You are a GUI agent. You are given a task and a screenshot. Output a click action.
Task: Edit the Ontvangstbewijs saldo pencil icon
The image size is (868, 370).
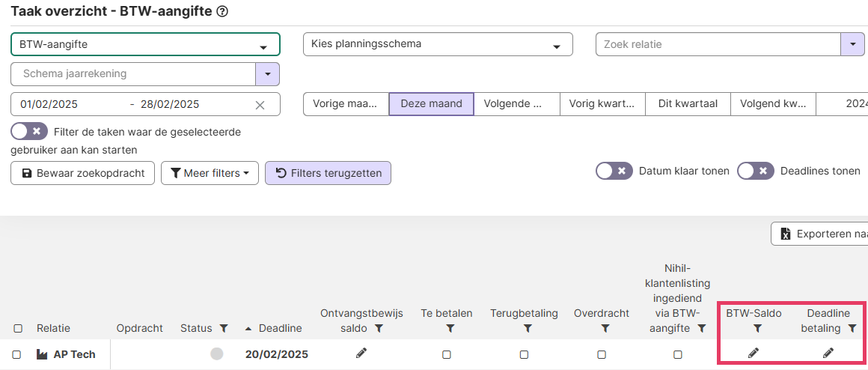[361, 353]
